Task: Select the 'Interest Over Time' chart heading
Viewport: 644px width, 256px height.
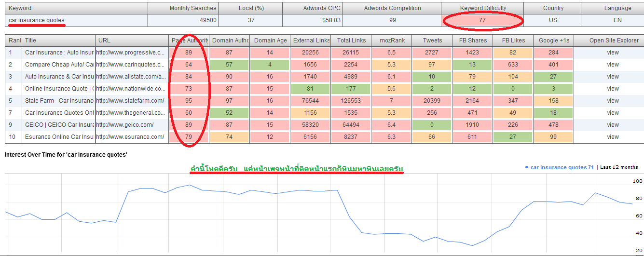Action: 66,155
